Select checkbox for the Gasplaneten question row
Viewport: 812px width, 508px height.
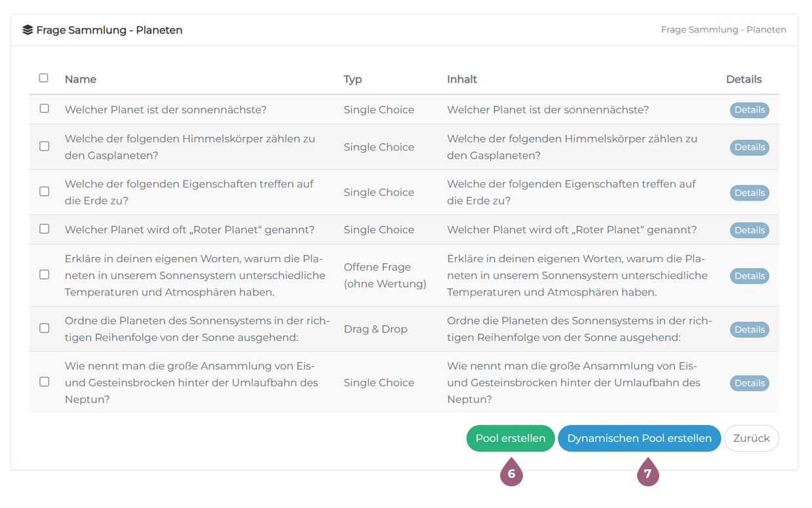45,146
